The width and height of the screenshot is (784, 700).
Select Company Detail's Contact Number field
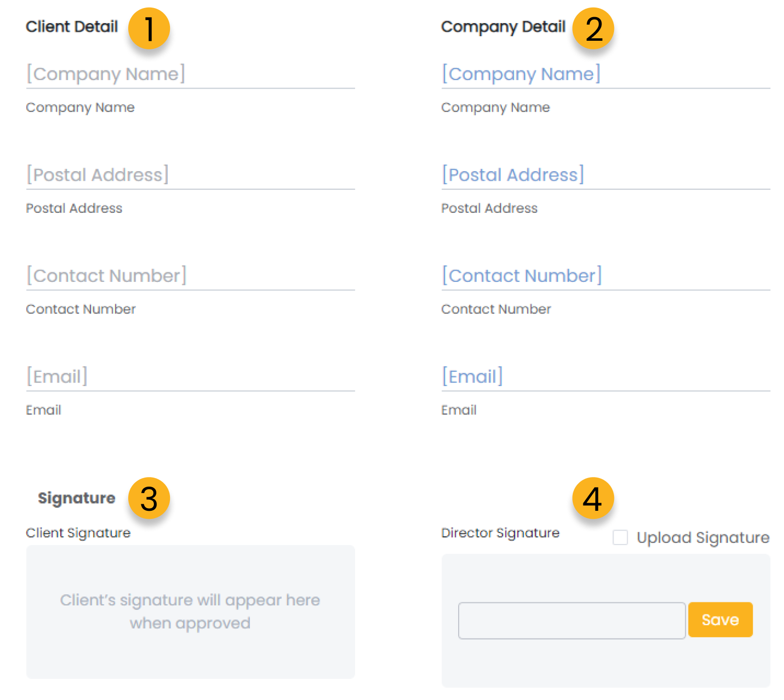(x=606, y=276)
